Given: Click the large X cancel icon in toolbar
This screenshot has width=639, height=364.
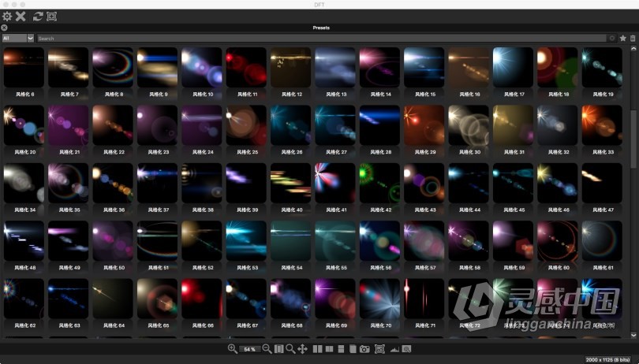Looking at the screenshot, I should click(x=21, y=17).
